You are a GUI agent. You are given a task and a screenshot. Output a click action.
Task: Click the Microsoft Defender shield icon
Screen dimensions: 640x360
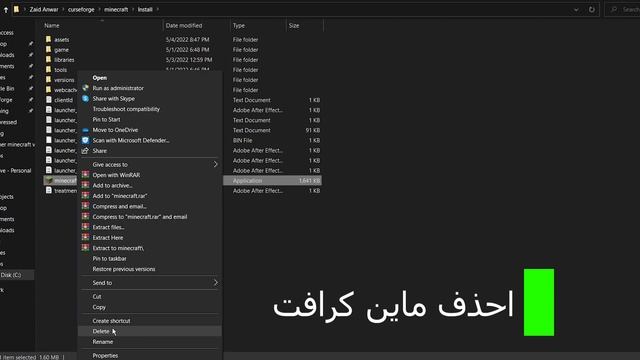point(85,140)
